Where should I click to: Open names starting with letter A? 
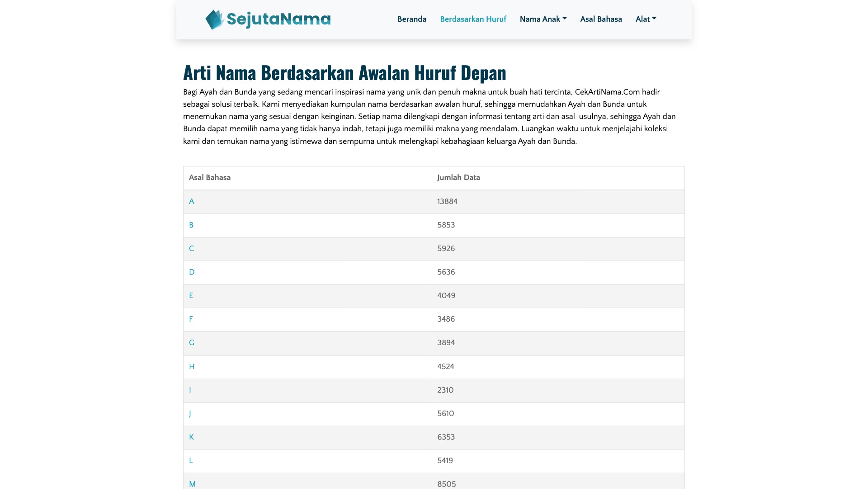[192, 201]
